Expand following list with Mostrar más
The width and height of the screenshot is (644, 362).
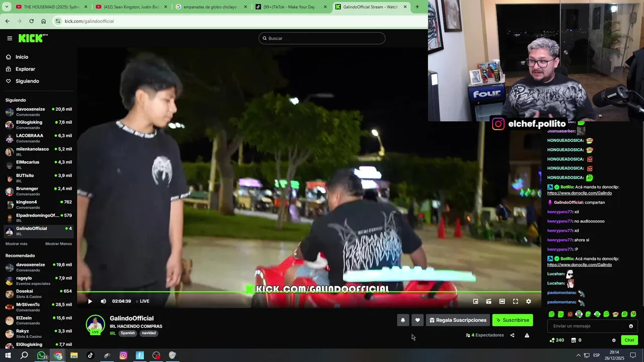click(x=17, y=244)
